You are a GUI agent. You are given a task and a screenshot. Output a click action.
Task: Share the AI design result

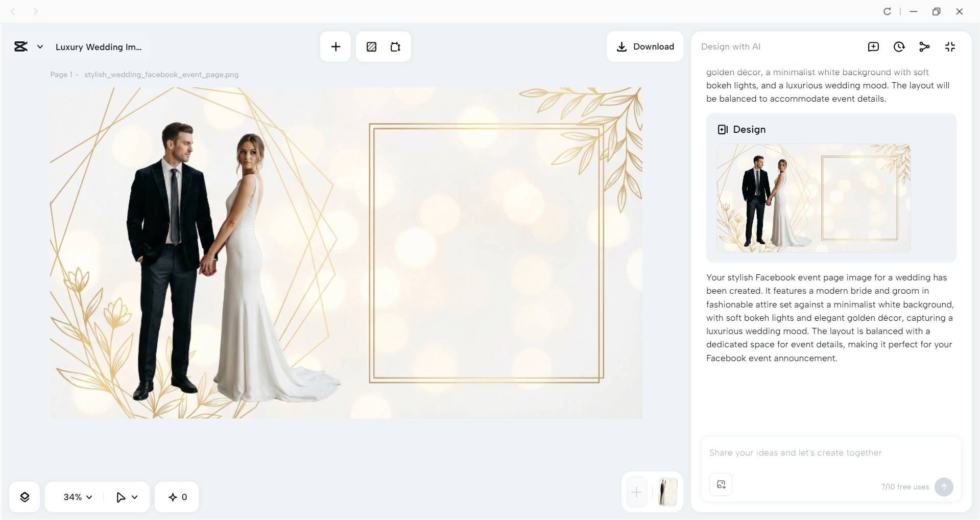925,46
